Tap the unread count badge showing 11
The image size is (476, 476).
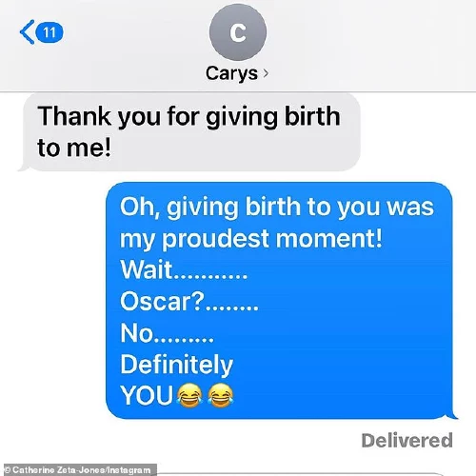50,32
